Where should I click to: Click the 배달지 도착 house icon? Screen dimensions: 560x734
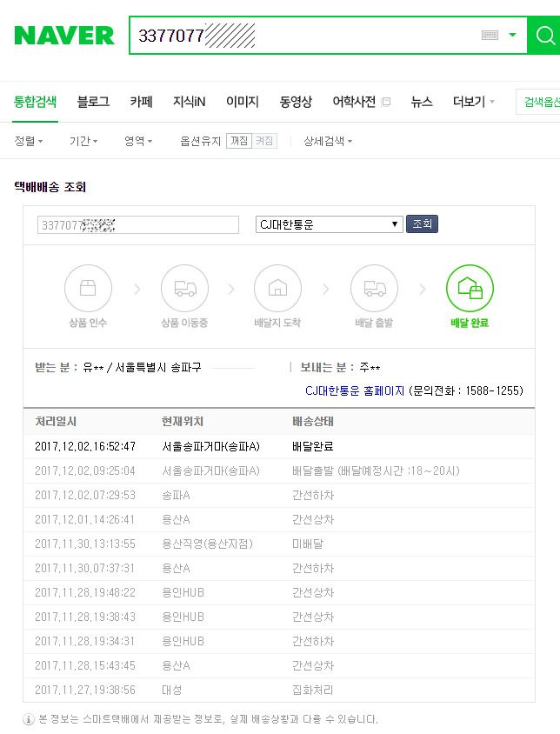pyautogui.click(x=277, y=288)
